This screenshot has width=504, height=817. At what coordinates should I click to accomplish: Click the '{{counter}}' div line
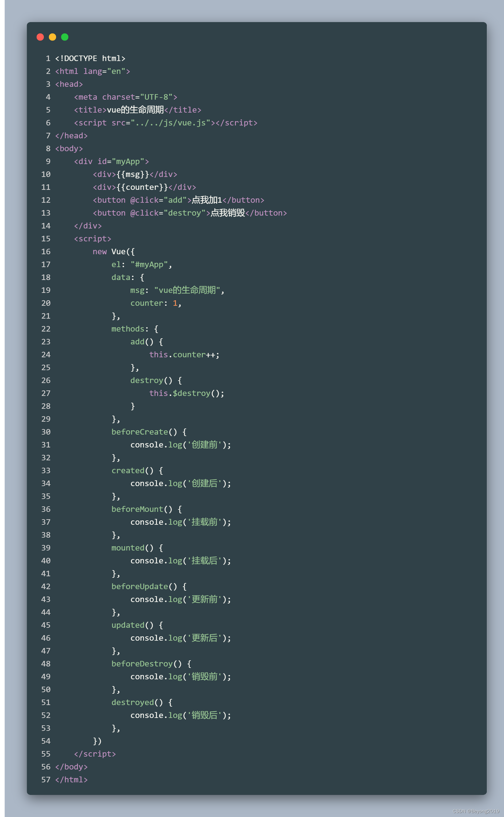[x=144, y=187]
